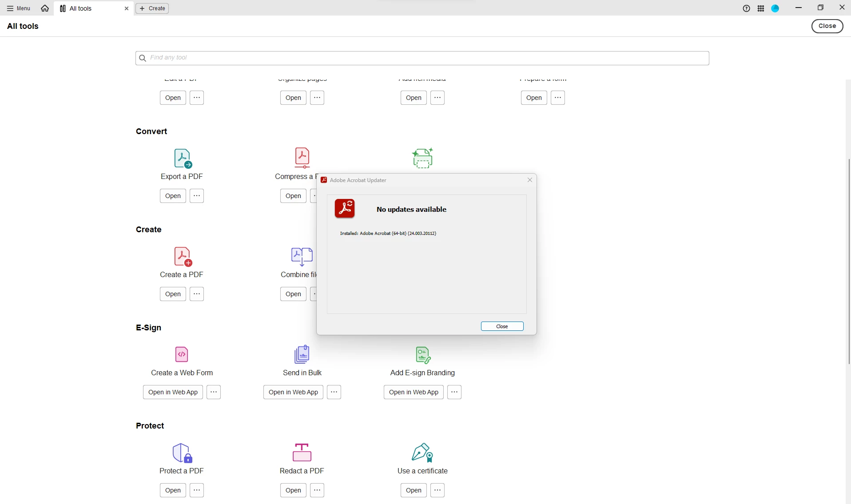Click the Export a PDF label

click(x=182, y=177)
